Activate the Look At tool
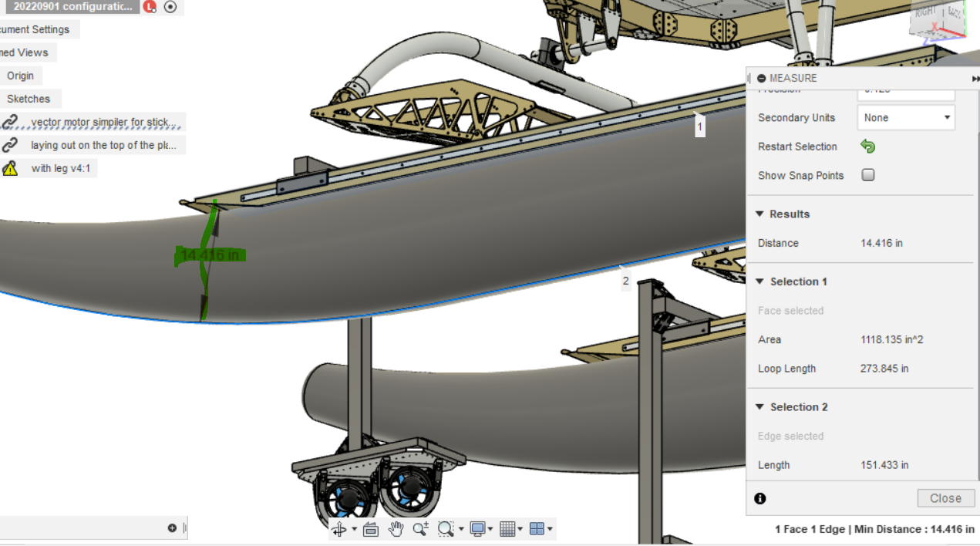 click(371, 529)
